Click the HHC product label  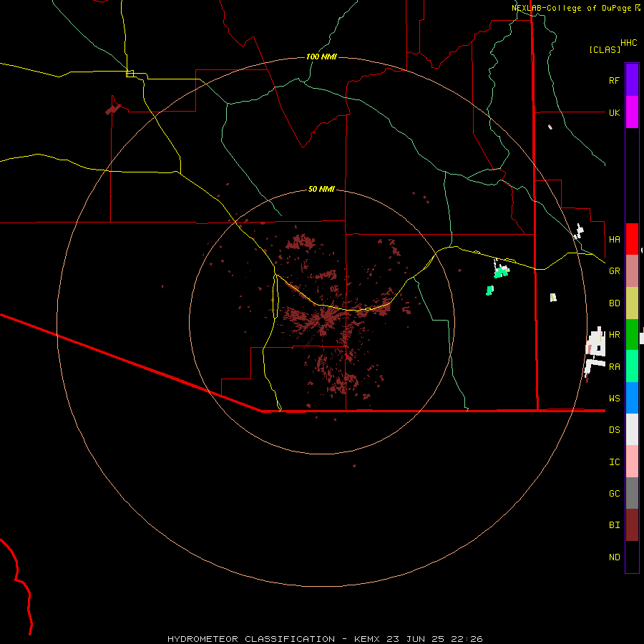coord(628,43)
